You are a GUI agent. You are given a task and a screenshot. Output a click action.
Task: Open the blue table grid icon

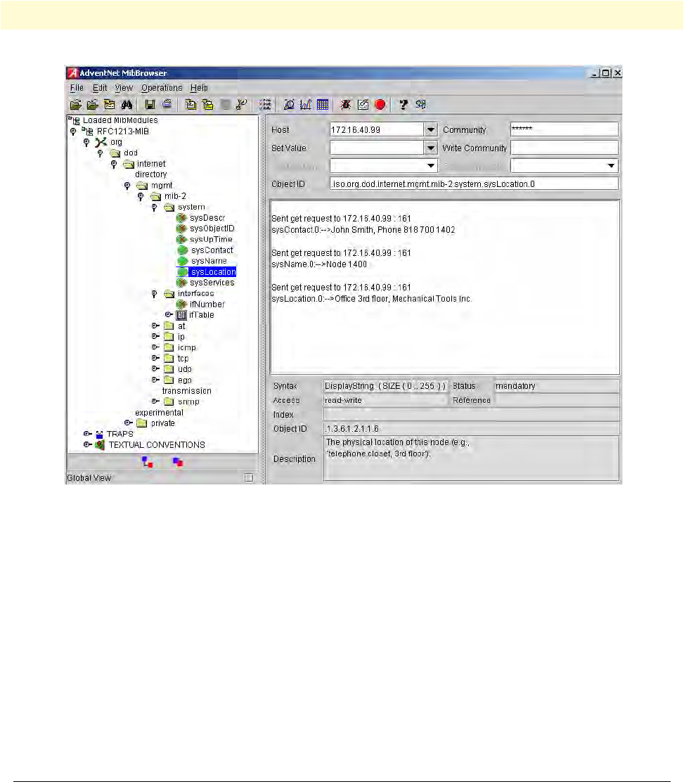(x=323, y=105)
